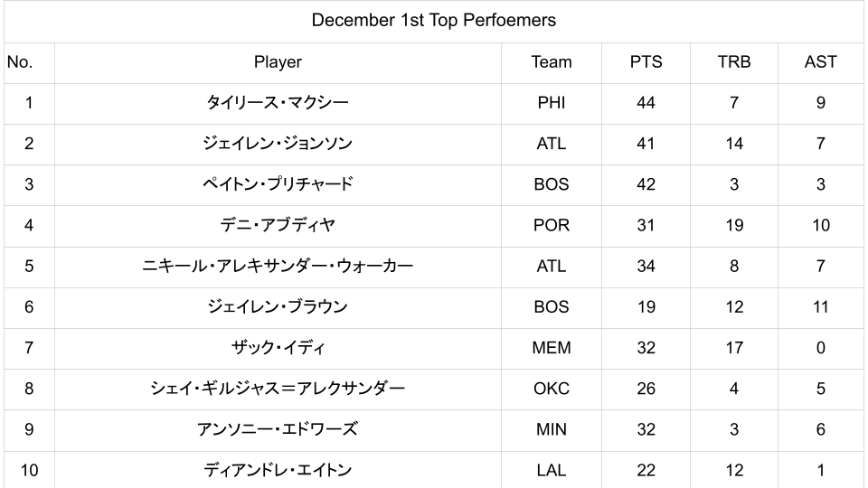This screenshot has height=488, width=868.
Task: Select the 44 points cell
Action: [x=646, y=103]
